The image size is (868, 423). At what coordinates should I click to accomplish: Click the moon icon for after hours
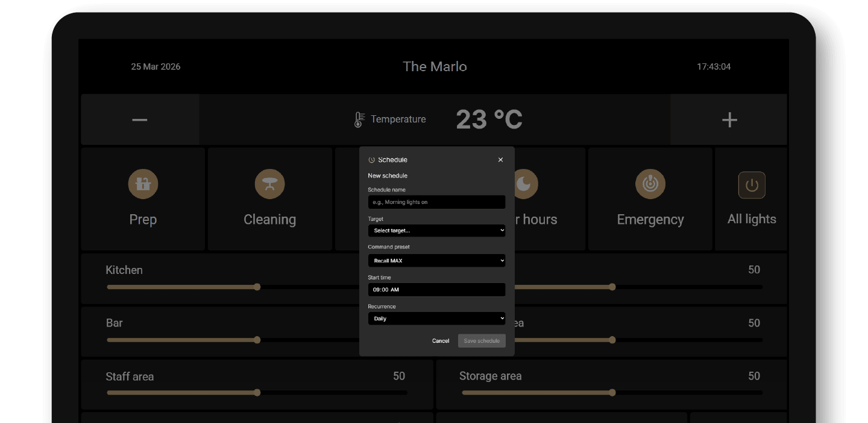pyautogui.click(x=526, y=184)
